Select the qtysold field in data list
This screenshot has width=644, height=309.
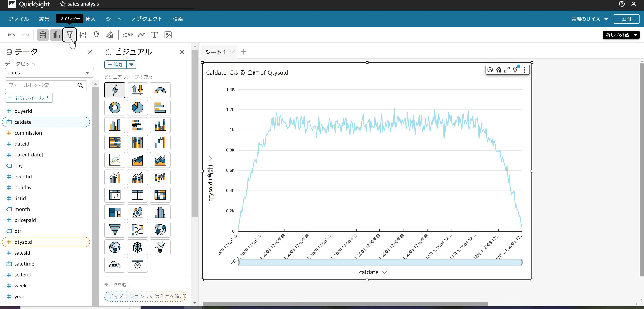[x=46, y=242]
